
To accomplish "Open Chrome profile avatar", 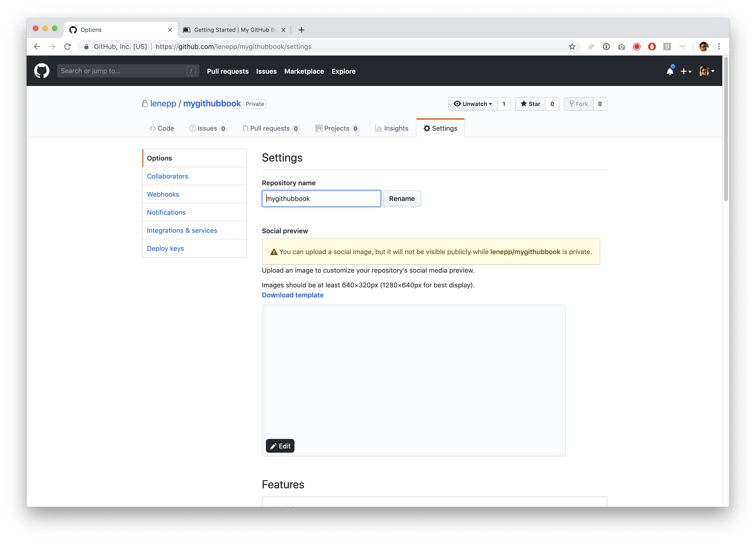I will click(704, 47).
